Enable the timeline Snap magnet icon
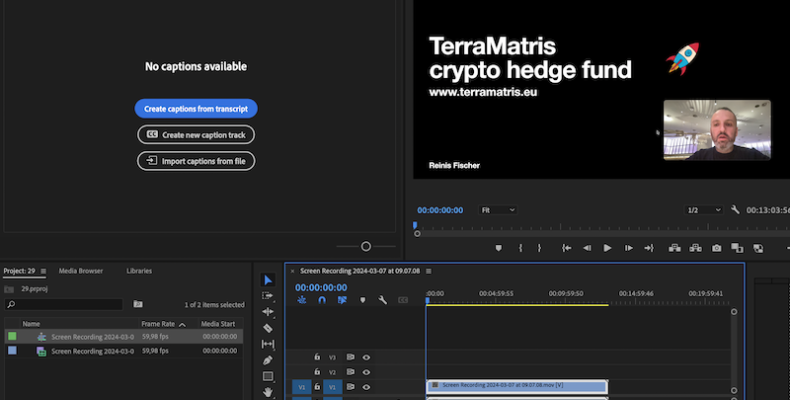This screenshot has height=400, width=790. tap(322, 300)
